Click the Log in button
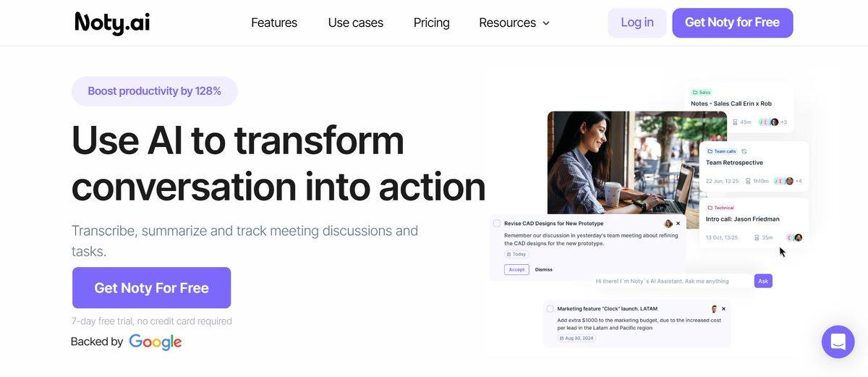Viewport: 868px width, 377px height. (x=637, y=23)
